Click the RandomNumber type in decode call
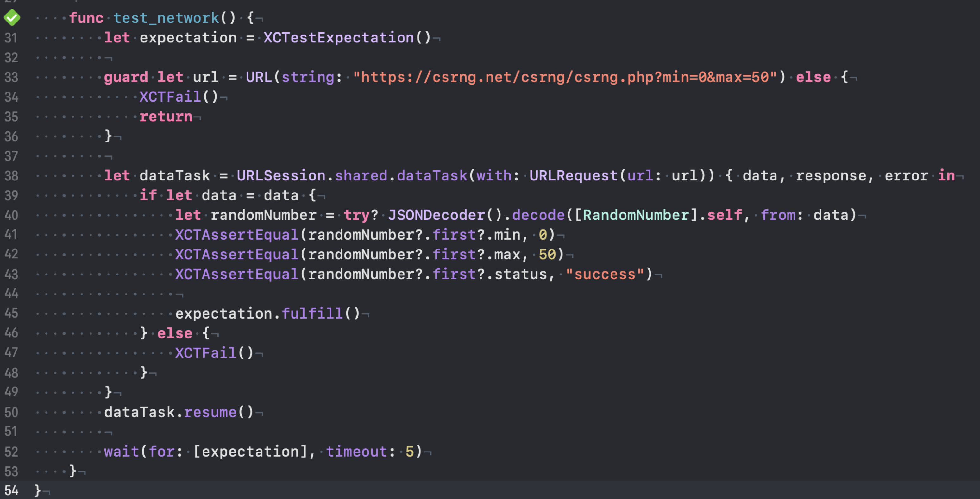Image resolution: width=980 pixels, height=499 pixels. click(636, 215)
